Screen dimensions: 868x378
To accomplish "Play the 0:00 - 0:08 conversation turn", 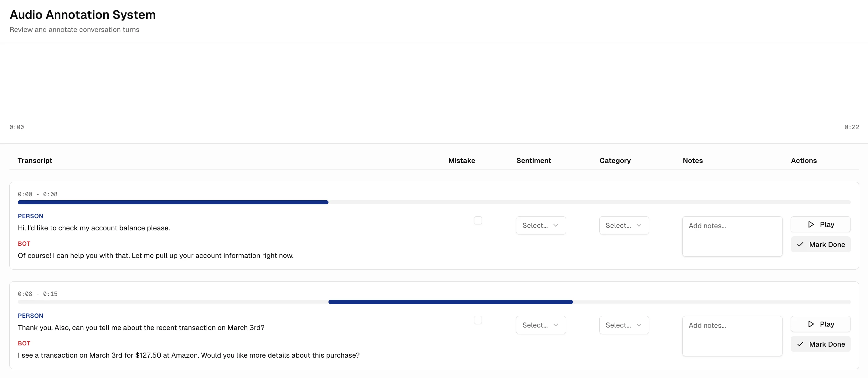I will 820,224.
